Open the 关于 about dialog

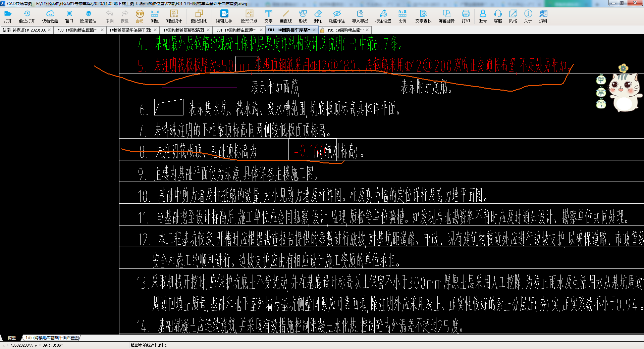coord(528,16)
